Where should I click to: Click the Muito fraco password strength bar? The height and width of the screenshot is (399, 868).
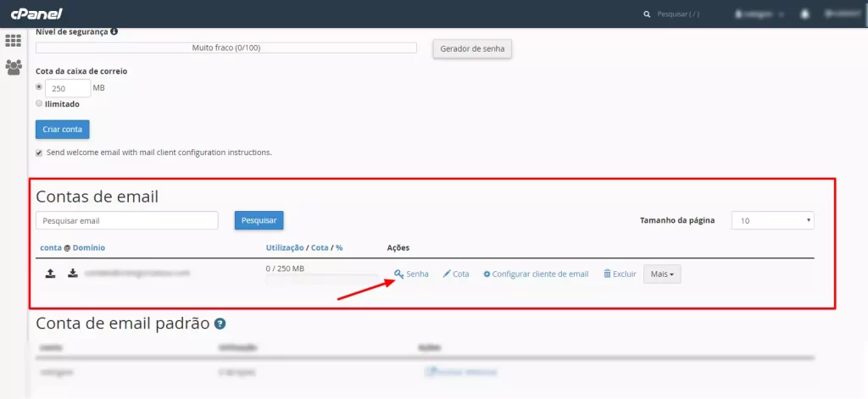point(226,48)
